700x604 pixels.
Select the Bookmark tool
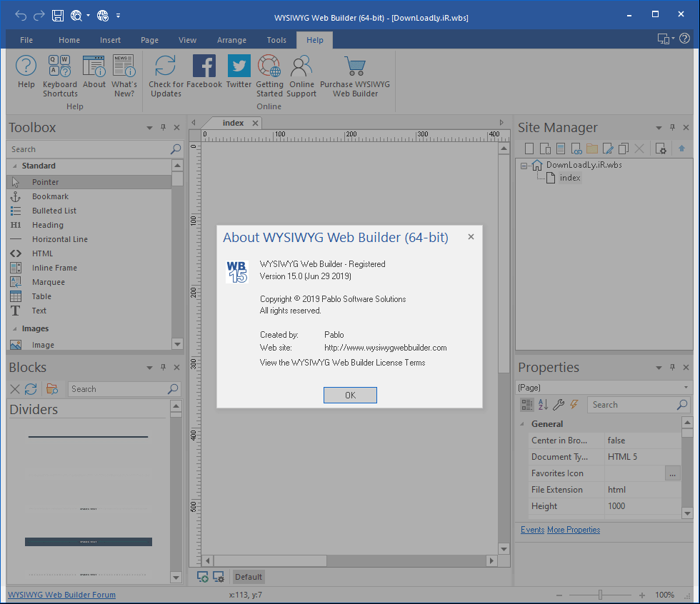pos(89,196)
